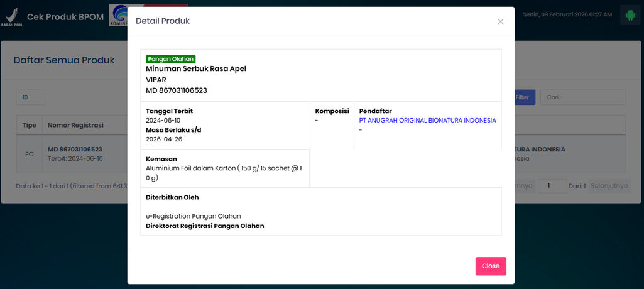
Task: Go to next page with Selanjutnya
Action: pos(609,186)
